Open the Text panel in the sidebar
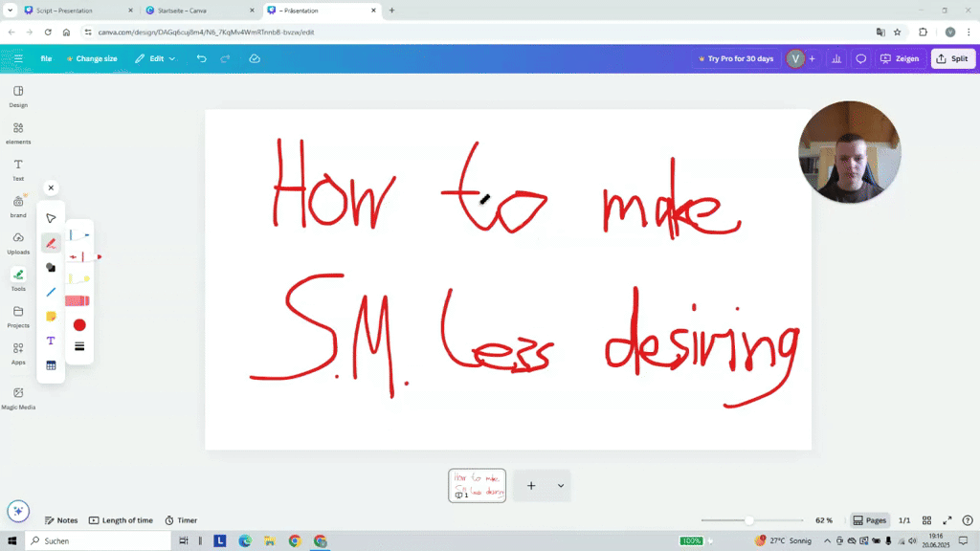980x551 pixels. (17, 168)
